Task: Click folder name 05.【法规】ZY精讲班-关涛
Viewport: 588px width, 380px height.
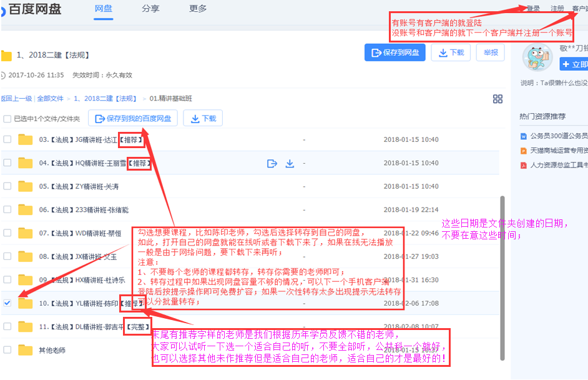Action: coord(79,187)
